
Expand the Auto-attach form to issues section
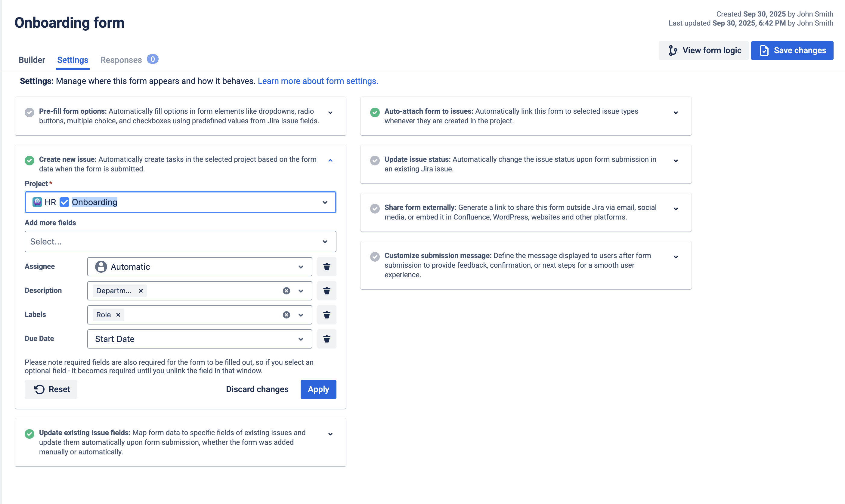676,112
